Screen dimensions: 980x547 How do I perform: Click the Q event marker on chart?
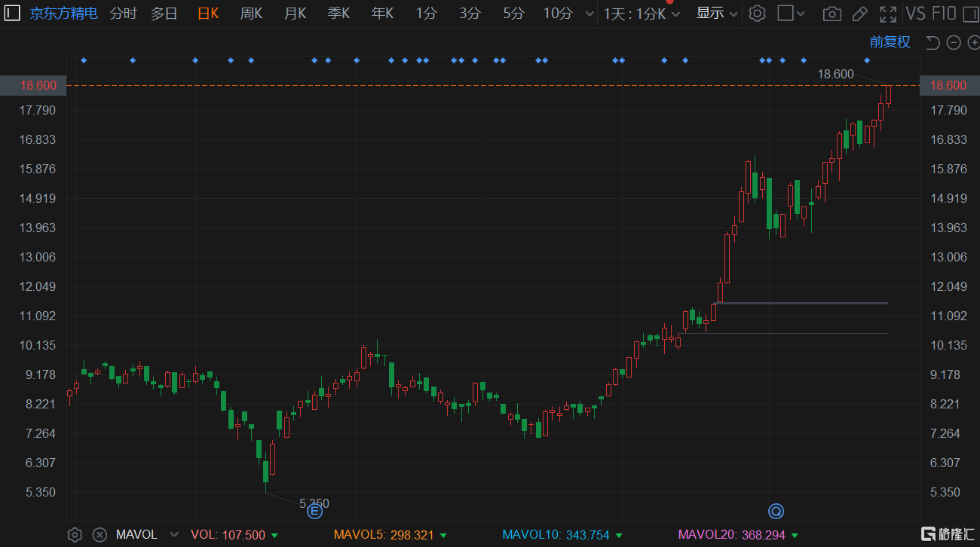(776, 512)
